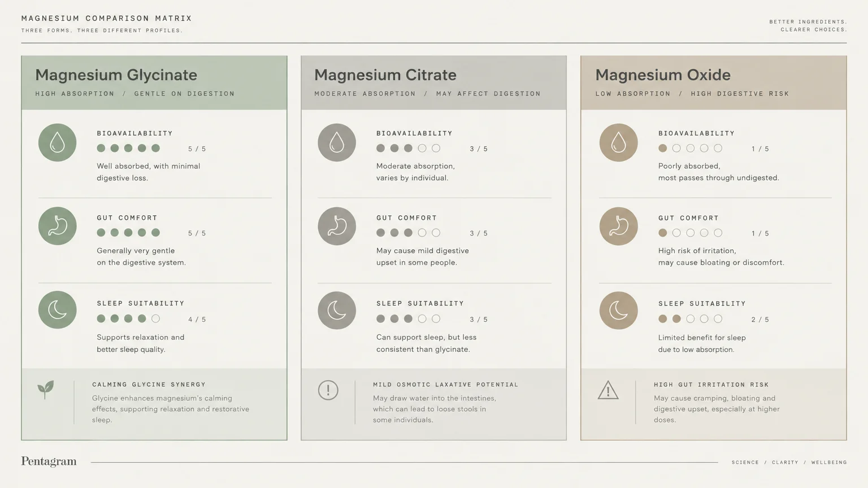Click the empty fifth dot in Glycinate sleep rating
Image resolution: width=868 pixels, height=488 pixels.
(x=155, y=319)
